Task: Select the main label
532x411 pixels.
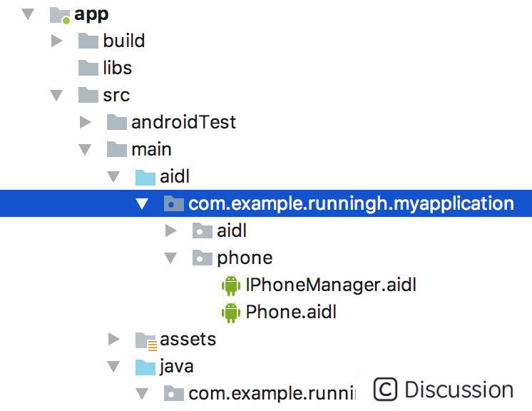Action: (151, 149)
